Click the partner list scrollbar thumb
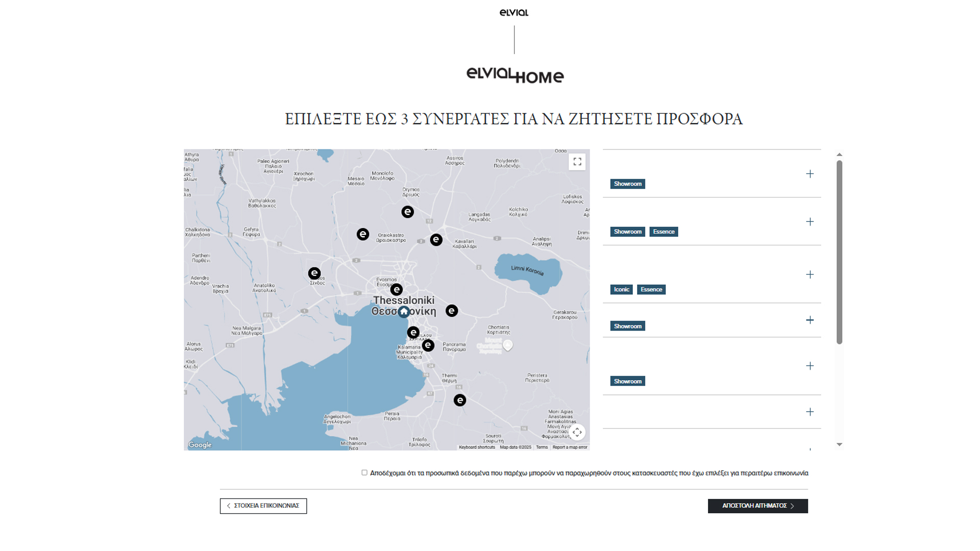This screenshot has height=551, width=980. (839, 253)
